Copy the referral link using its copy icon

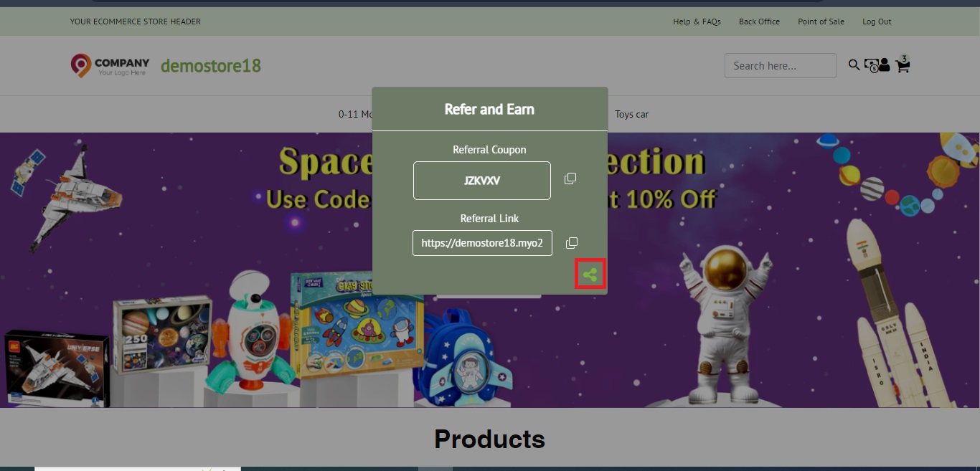click(571, 242)
